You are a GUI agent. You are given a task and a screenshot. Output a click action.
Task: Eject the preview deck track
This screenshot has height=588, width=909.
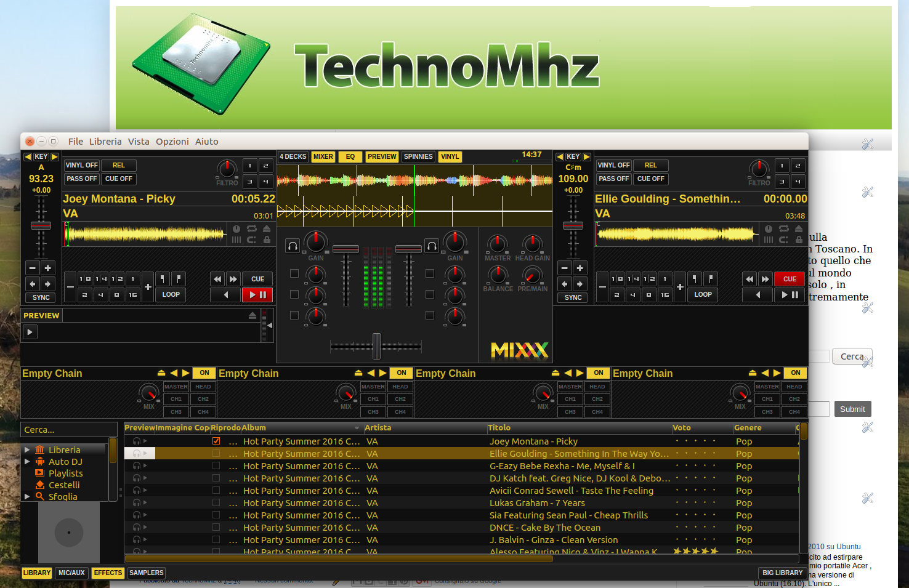(x=252, y=315)
